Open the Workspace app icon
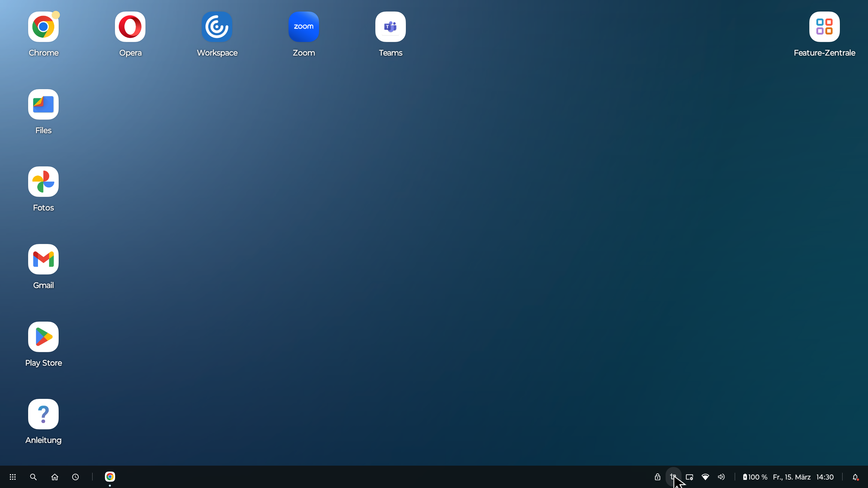 (217, 27)
